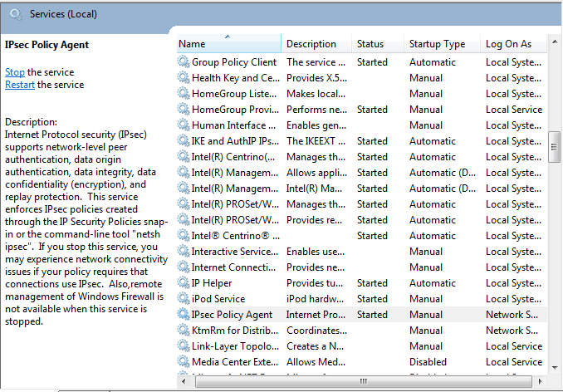Image resolution: width=563 pixels, height=392 pixels.
Task: Click the gear icon beside Human Interface service
Action: pyautogui.click(x=184, y=125)
